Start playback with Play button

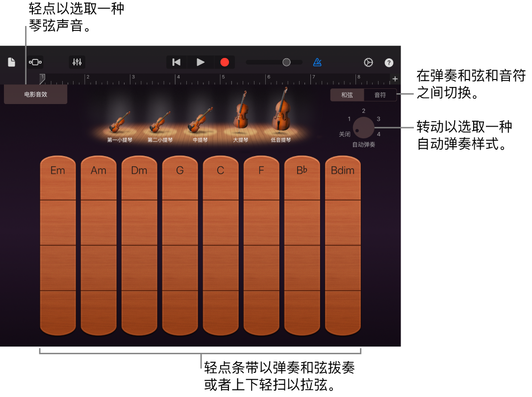201,62
